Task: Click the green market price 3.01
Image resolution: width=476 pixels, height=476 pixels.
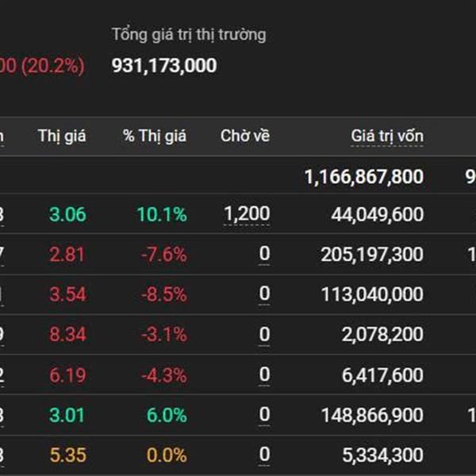Action: (67, 415)
